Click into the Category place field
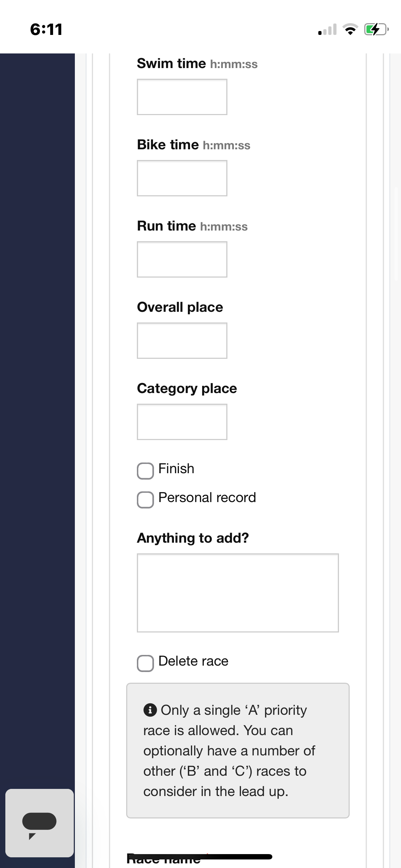Viewport: 401px width, 868px height. [182, 422]
